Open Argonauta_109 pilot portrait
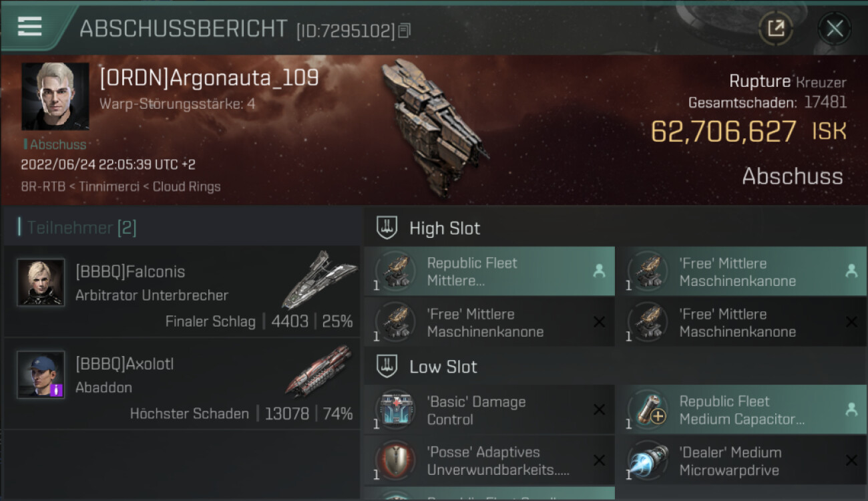Image resolution: width=868 pixels, height=501 pixels. coord(55,96)
